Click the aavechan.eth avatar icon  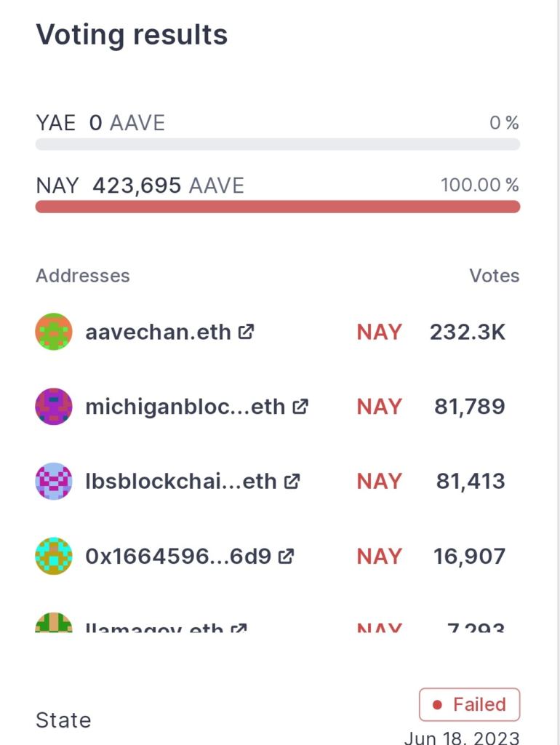(x=54, y=332)
